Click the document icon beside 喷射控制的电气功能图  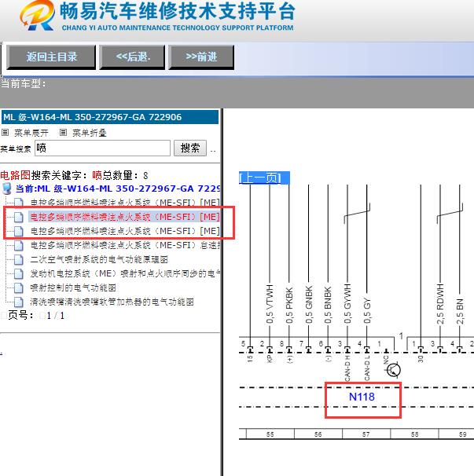(x=19, y=287)
